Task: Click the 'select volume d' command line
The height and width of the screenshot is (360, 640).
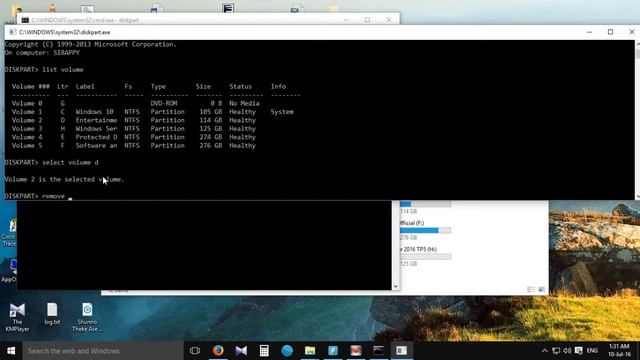Action: (51, 162)
